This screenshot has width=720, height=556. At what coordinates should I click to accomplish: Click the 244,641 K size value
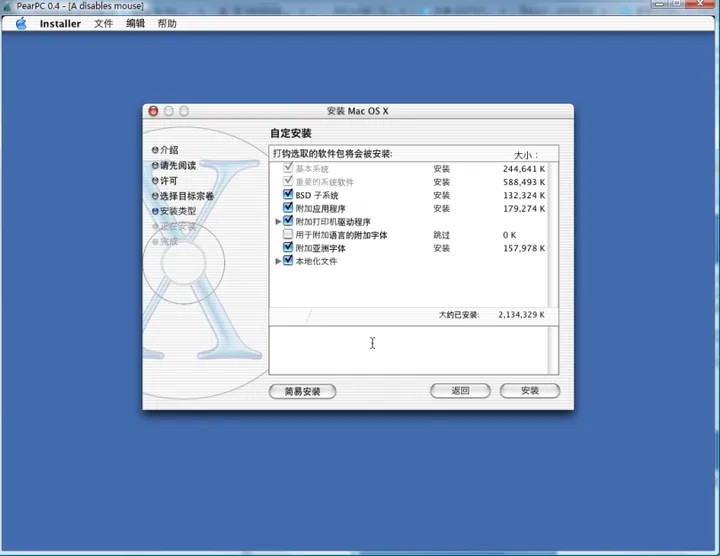point(524,169)
